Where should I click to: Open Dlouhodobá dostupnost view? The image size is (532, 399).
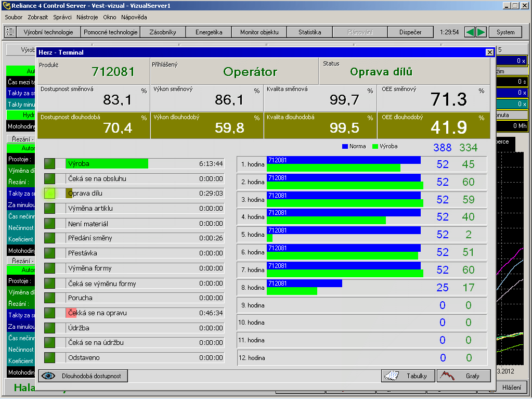click(83, 376)
